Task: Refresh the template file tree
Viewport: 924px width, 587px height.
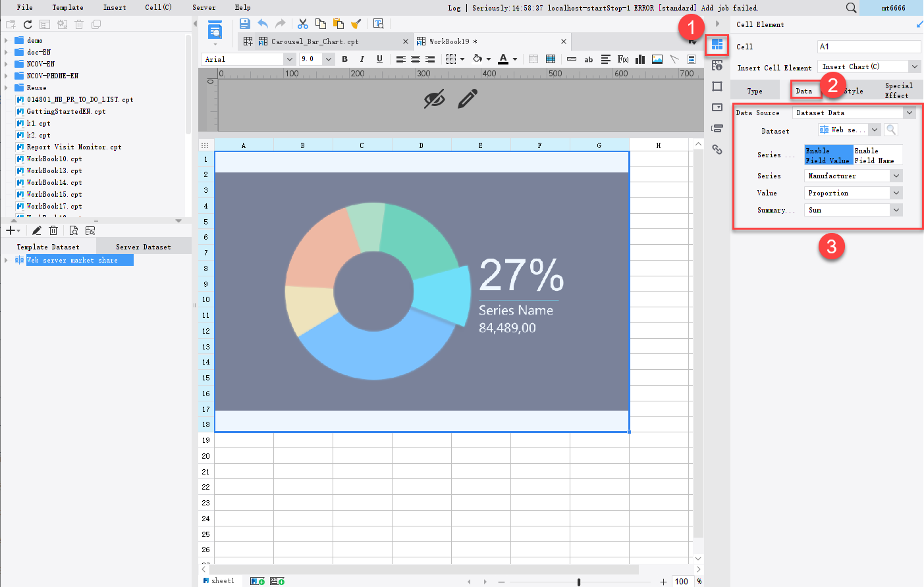Action: (x=28, y=24)
